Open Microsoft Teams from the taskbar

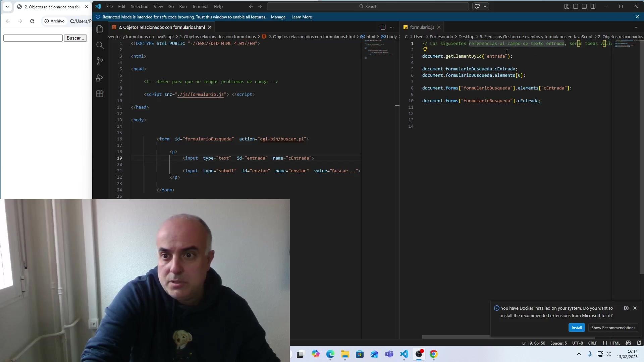click(389, 354)
